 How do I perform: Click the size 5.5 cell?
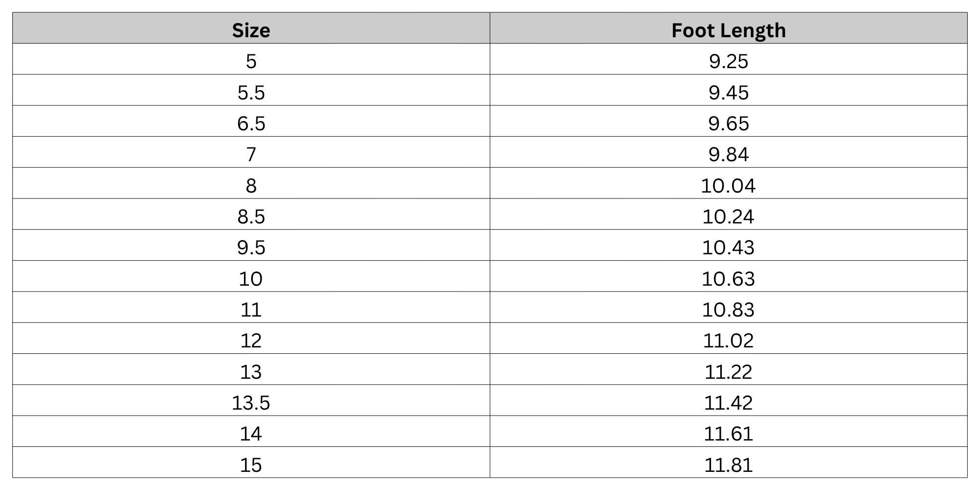(251, 90)
